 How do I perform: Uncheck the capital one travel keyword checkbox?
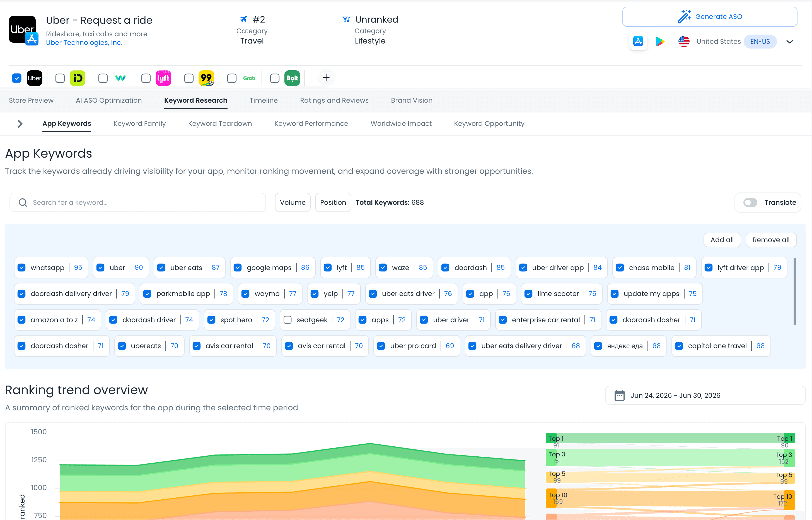(x=679, y=346)
